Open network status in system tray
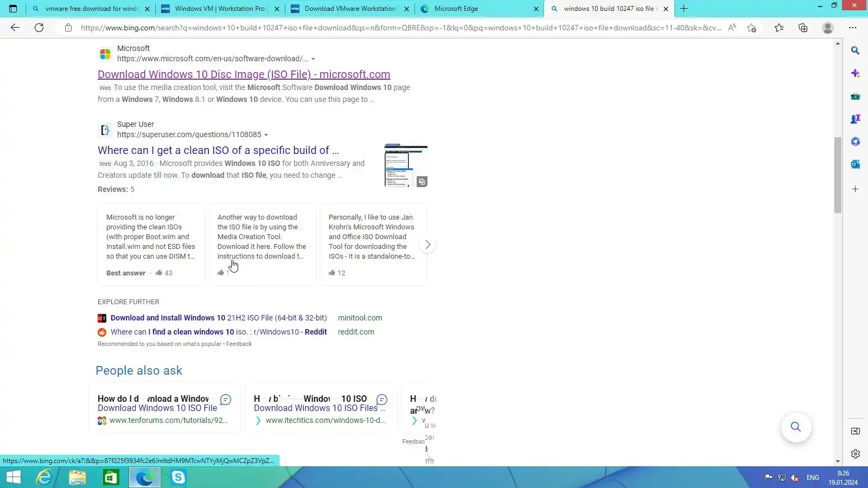This screenshot has height=488, width=868. coord(782,478)
